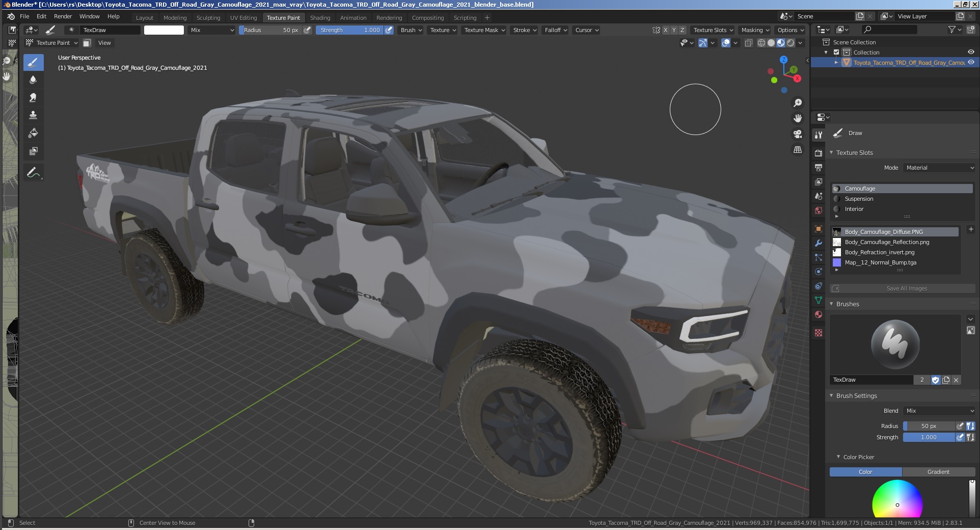Click the add texture slot plus button
Viewport: 980px width, 530px height.
click(970, 229)
